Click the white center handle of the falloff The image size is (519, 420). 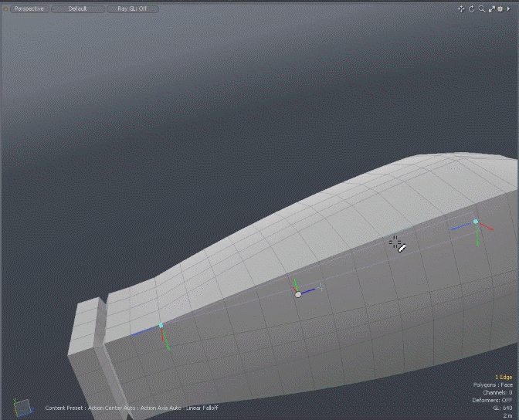click(298, 295)
